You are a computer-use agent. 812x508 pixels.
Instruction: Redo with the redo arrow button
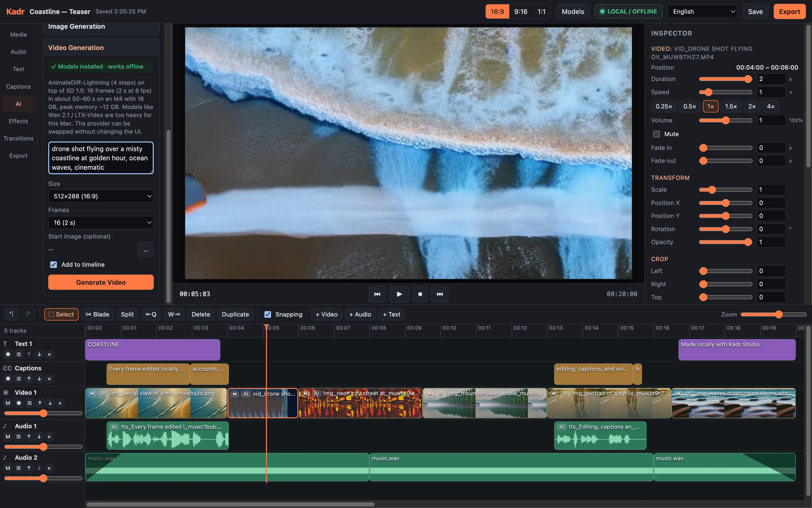point(28,314)
